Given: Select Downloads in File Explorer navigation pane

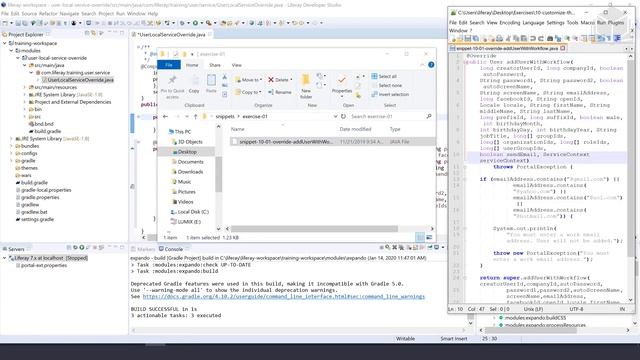Looking at the screenshot, I should point(190,172).
